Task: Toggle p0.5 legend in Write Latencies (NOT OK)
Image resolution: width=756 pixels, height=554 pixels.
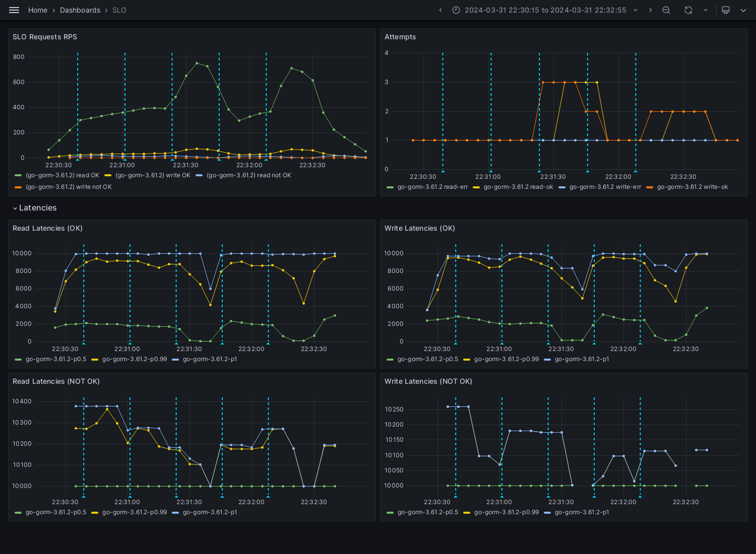Action: click(428, 512)
